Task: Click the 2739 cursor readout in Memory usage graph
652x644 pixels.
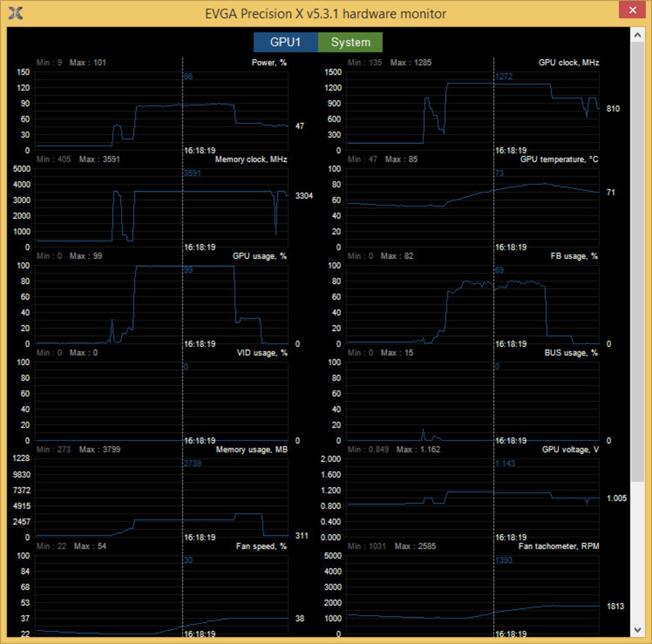Action: (x=192, y=463)
